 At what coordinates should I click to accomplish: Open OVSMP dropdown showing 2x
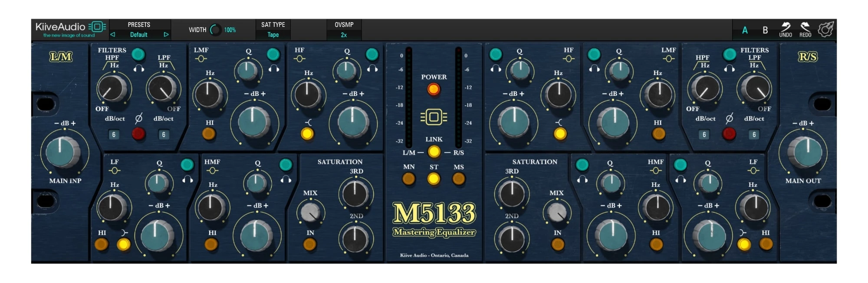coord(344,35)
